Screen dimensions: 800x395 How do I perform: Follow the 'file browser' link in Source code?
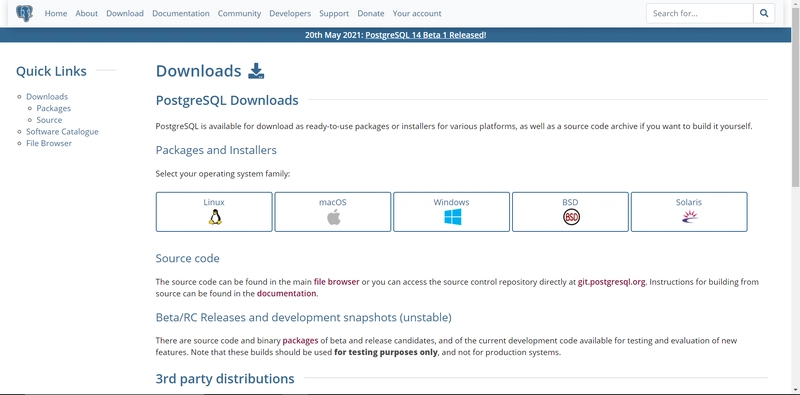pos(336,282)
